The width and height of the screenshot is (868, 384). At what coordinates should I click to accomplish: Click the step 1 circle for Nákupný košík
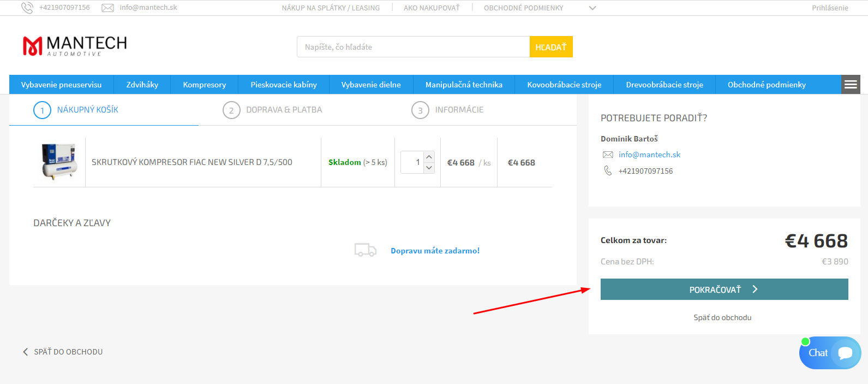coord(42,110)
